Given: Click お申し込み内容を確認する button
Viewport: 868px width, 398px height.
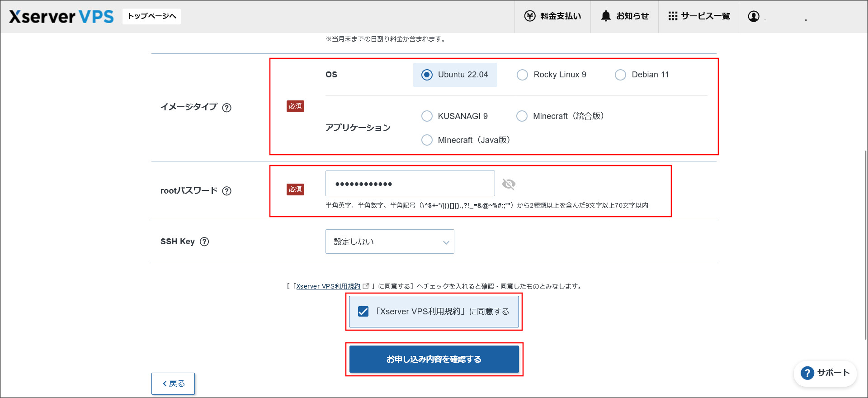Looking at the screenshot, I should pyautogui.click(x=434, y=359).
